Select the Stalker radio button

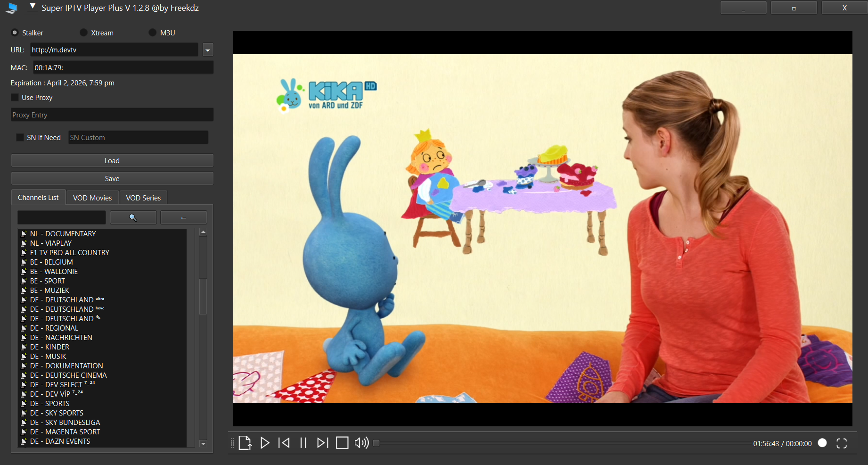(15, 33)
